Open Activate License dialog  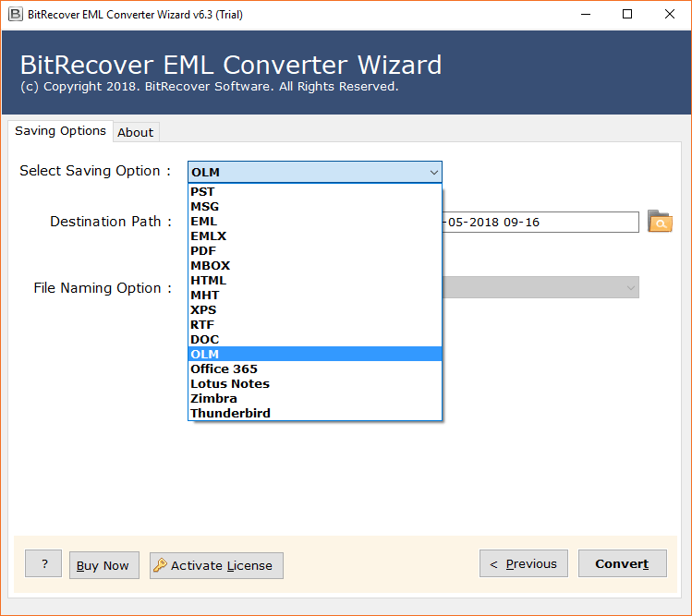[216, 566]
